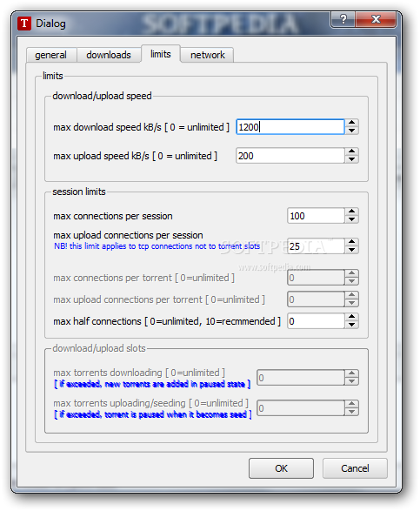420x511 pixels.
Task: Click 'download/upload slots' group title
Action: [x=99, y=348]
